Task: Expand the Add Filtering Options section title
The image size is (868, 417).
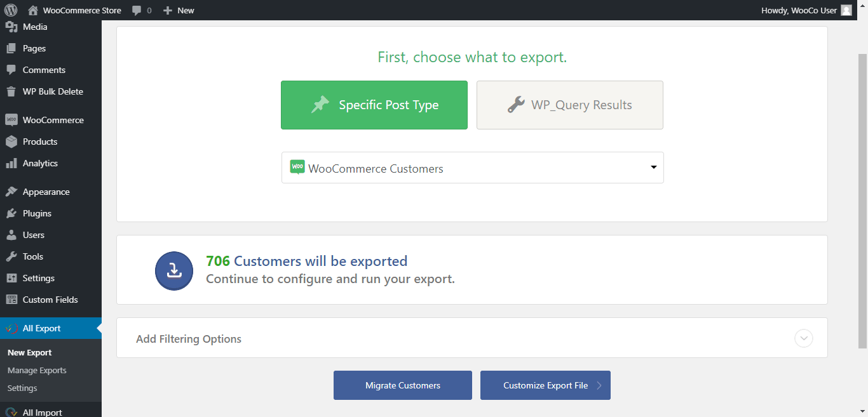Action: click(189, 339)
